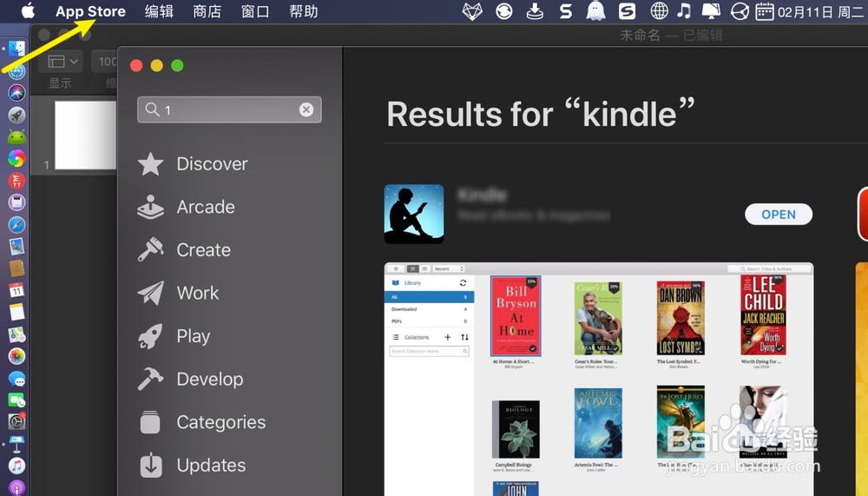The height and width of the screenshot is (496, 868).
Task: Click the music note status icon
Action: tap(684, 11)
